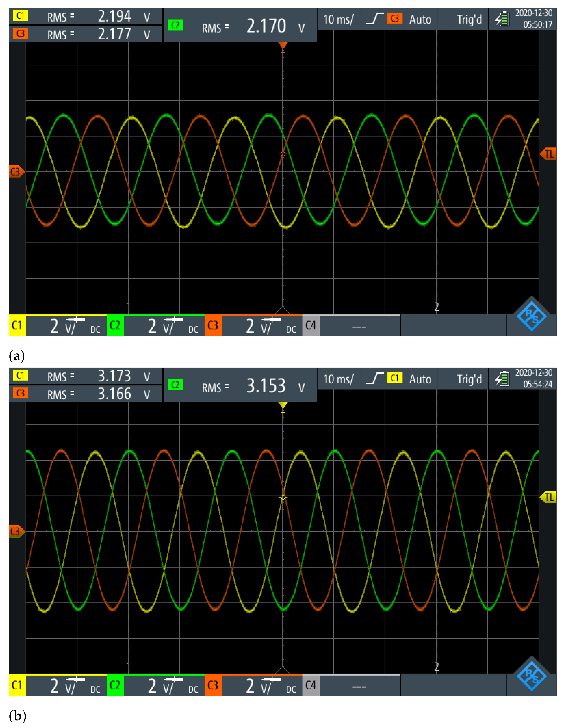
Task: Click the orange TL trigger level marker
Action: pyautogui.click(x=548, y=154)
